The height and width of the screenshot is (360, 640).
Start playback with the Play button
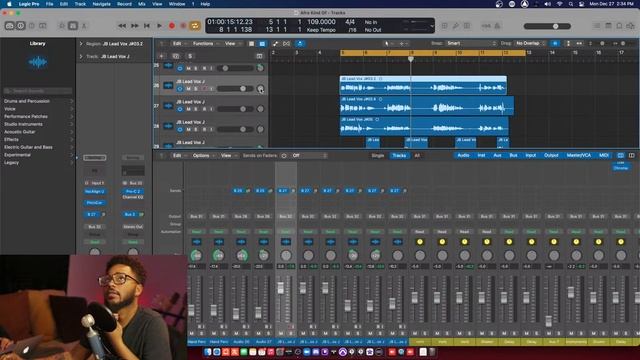point(160,26)
